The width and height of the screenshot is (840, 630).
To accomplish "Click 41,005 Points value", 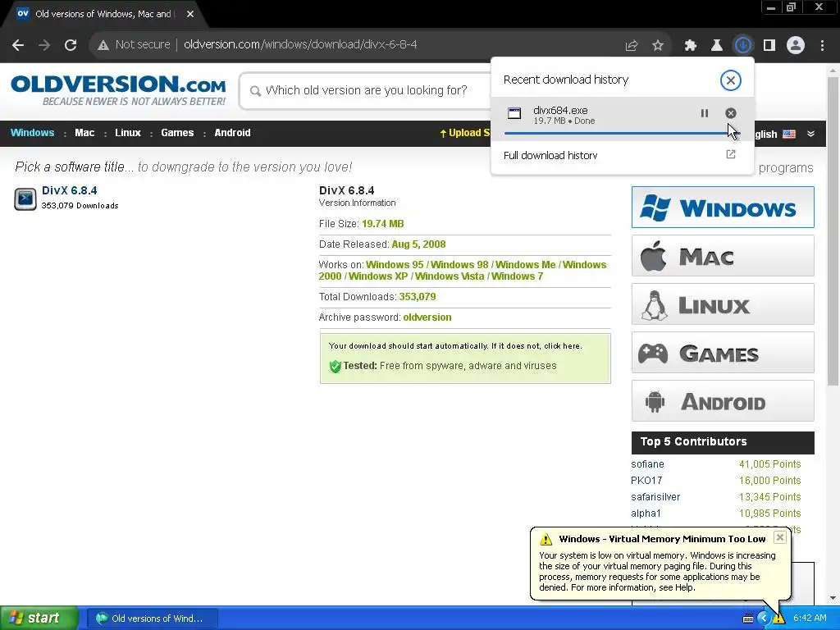I will click(x=769, y=464).
